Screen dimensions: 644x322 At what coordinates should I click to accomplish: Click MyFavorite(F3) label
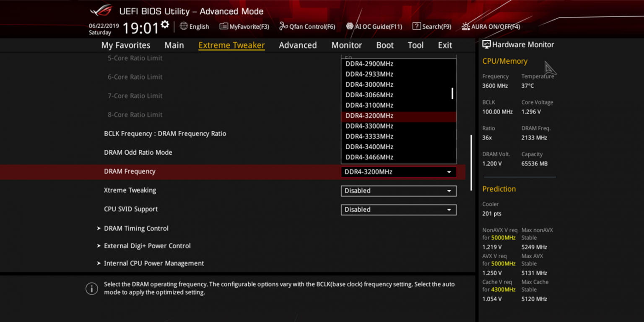pyautogui.click(x=249, y=26)
